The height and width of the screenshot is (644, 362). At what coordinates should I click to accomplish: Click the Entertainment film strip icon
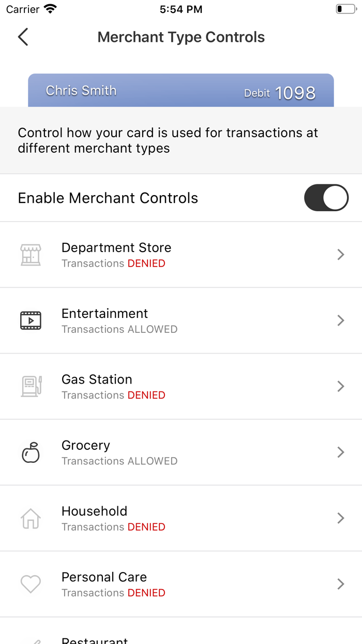(x=31, y=320)
